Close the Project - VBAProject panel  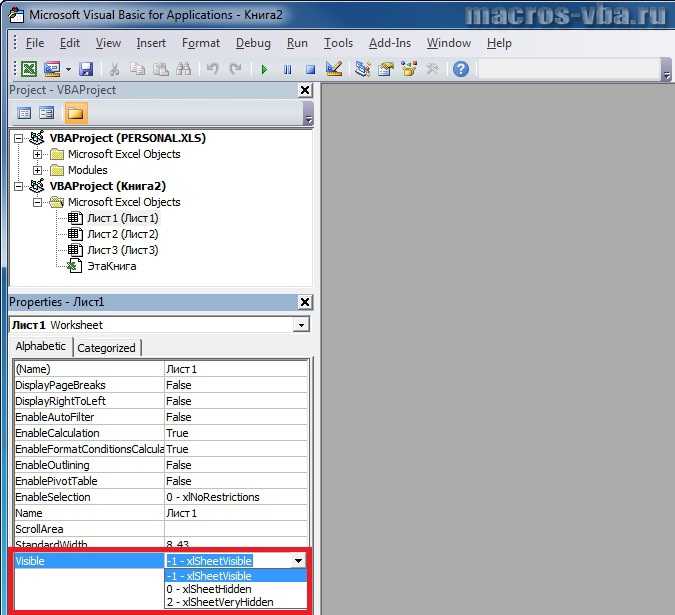305,90
